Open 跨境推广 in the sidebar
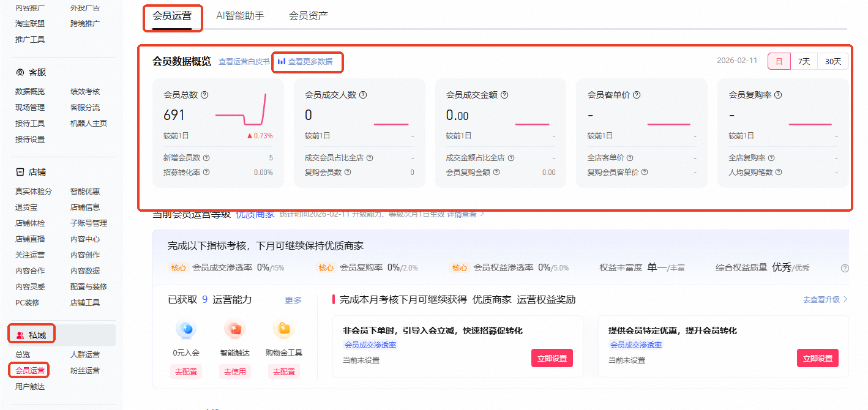Image resolution: width=868 pixels, height=410 pixels. click(85, 24)
